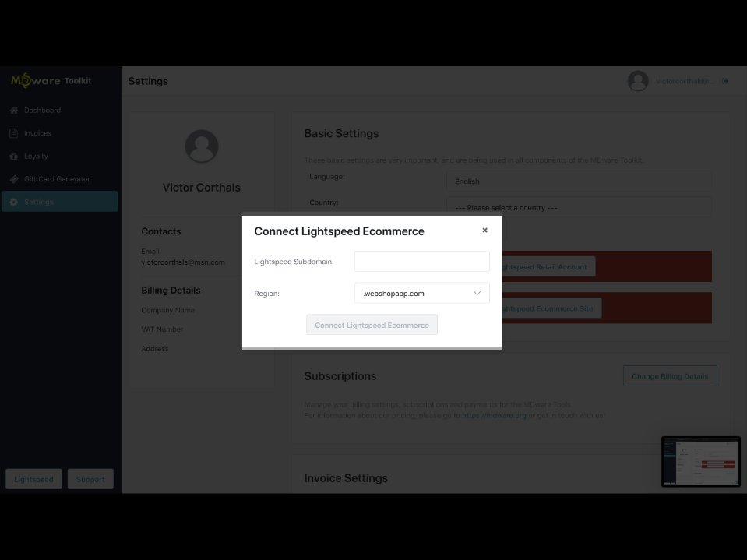Click the Invoices document icon

14,133
